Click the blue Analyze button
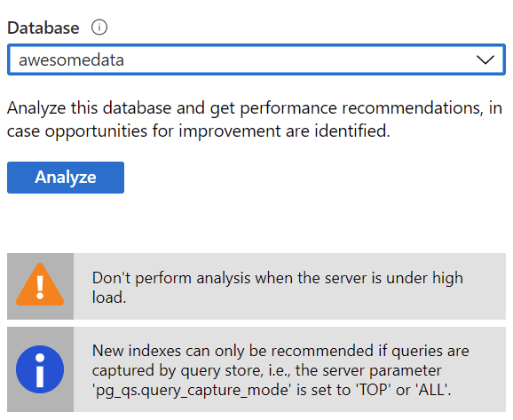513x420 pixels. click(x=66, y=178)
